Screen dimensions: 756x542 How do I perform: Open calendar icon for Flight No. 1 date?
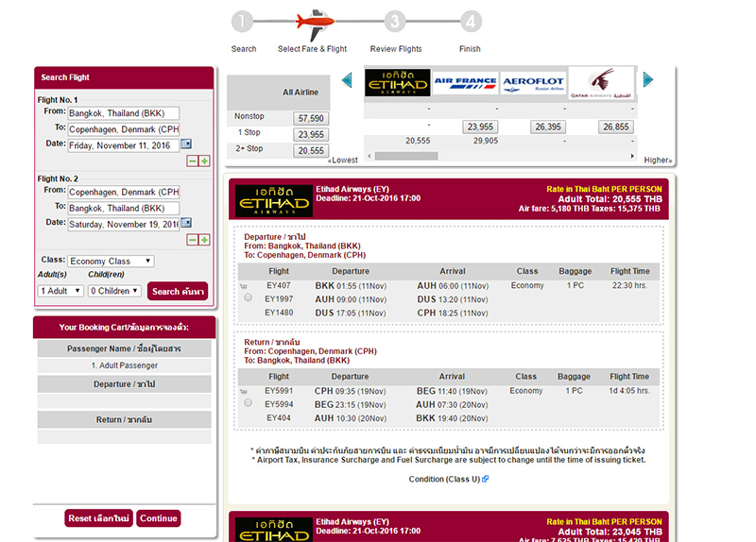pos(186,144)
